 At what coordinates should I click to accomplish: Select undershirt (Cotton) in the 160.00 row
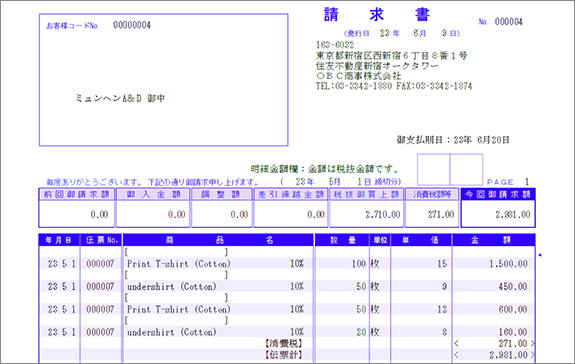172,332
